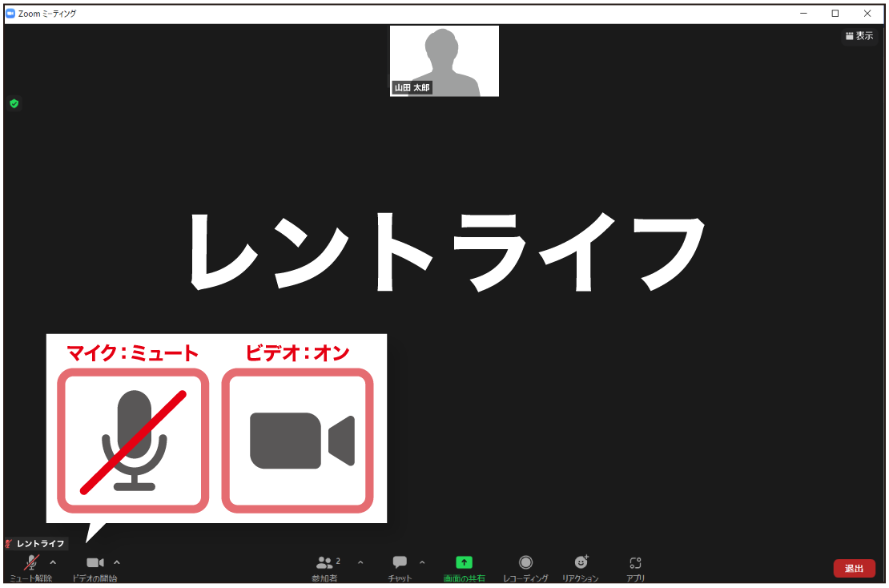Expand the audio options caret beside mute

pyautogui.click(x=54, y=562)
